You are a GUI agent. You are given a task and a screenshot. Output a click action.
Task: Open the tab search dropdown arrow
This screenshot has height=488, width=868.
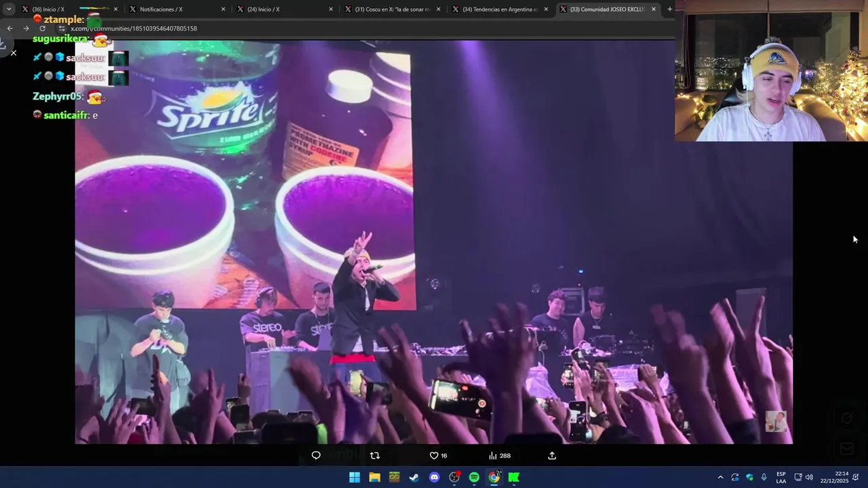(x=9, y=9)
